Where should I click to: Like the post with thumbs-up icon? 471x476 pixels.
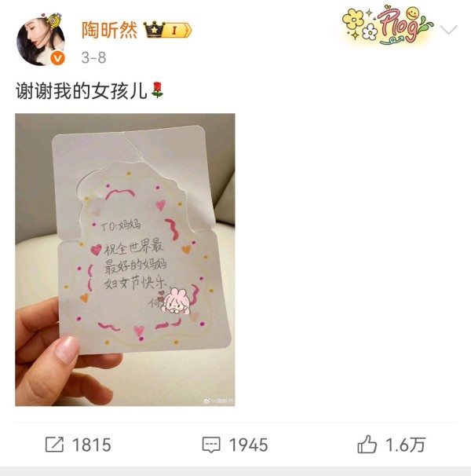pyautogui.click(x=367, y=445)
